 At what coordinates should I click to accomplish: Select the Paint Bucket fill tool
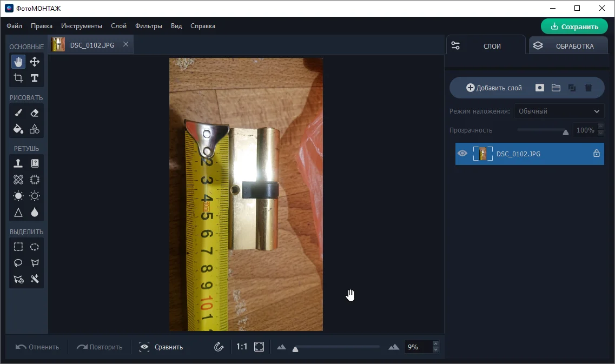tap(18, 129)
